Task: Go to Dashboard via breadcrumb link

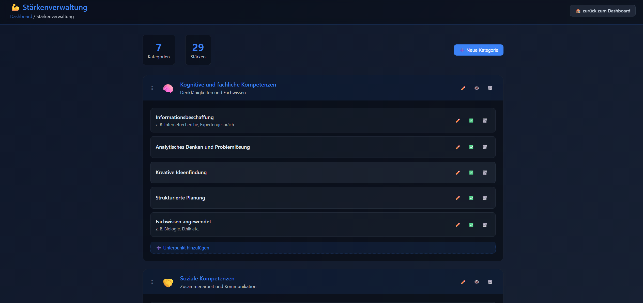Action: tap(21, 16)
